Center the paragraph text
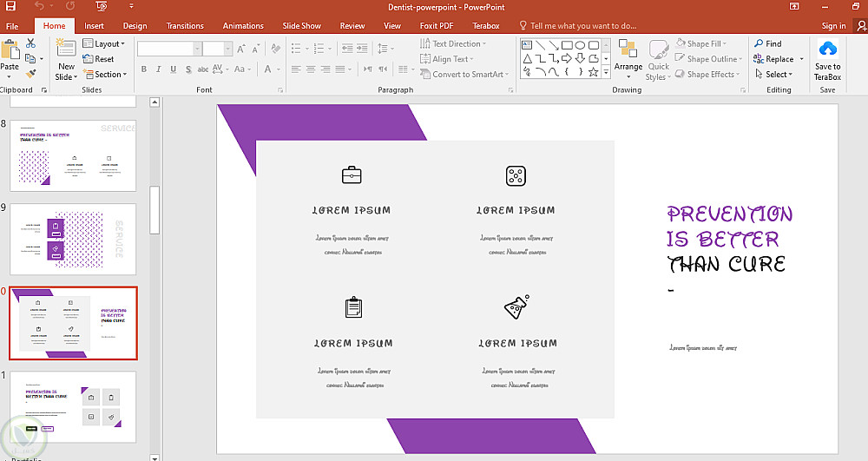The height and width of the screenshot is (461, 868). tap(311, 69)
